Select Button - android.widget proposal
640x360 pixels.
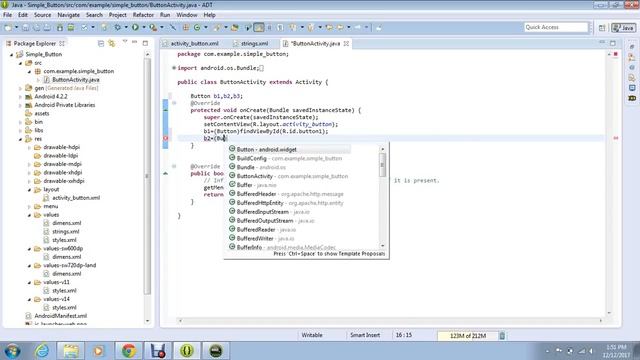pyautogui.click(x=288, y=149)
